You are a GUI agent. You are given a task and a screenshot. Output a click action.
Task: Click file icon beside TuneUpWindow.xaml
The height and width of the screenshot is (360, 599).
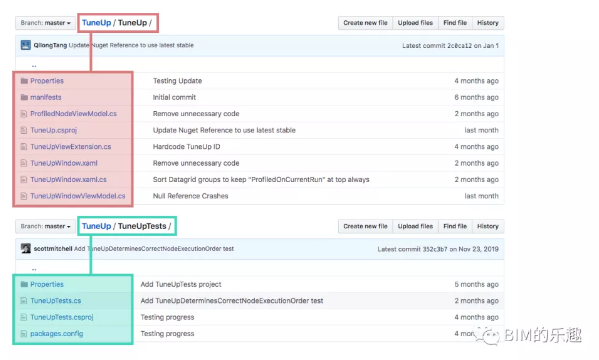(24, 163)
